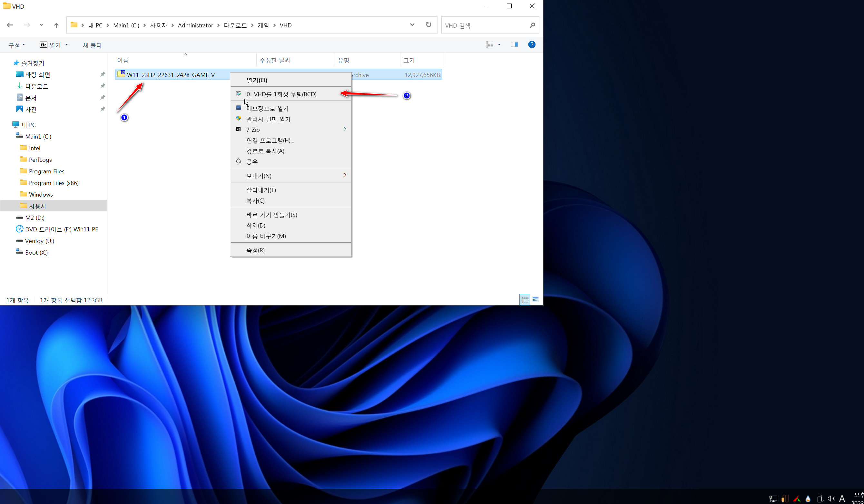Click 게임 in the address breadcrumb

point(263,25)
